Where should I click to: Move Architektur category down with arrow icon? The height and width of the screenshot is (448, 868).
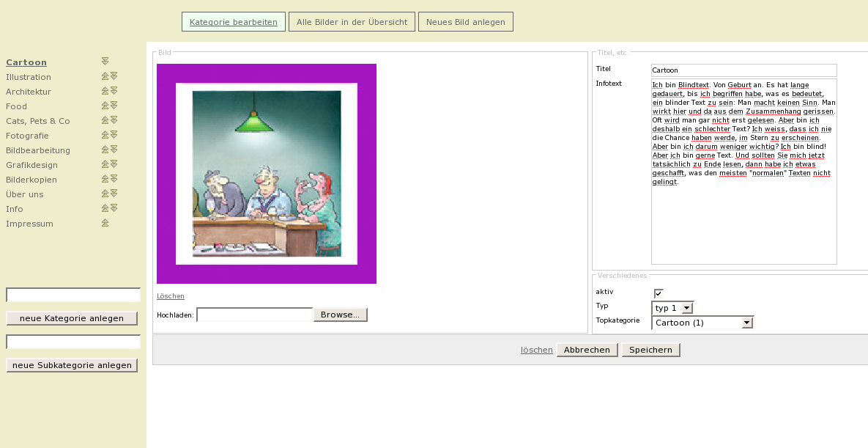114,91
